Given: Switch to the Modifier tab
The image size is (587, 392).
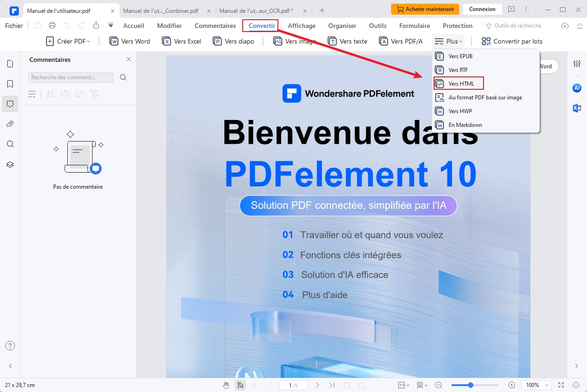Looking at the screenshot, I should (x=169, y=26).
